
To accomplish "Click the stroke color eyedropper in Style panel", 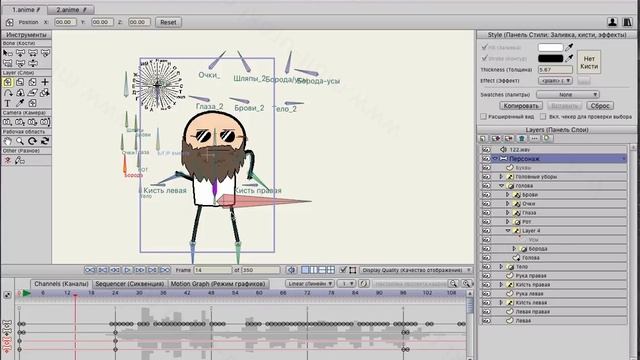I will tap(569, 58).
